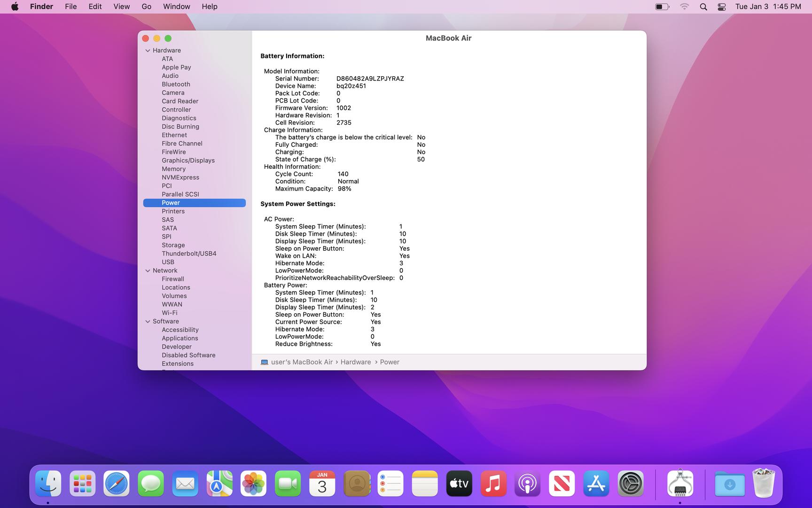Select Thunderbolt/USB4 in the sidebar
Screen dimensions: 812x508
[189, 254]
